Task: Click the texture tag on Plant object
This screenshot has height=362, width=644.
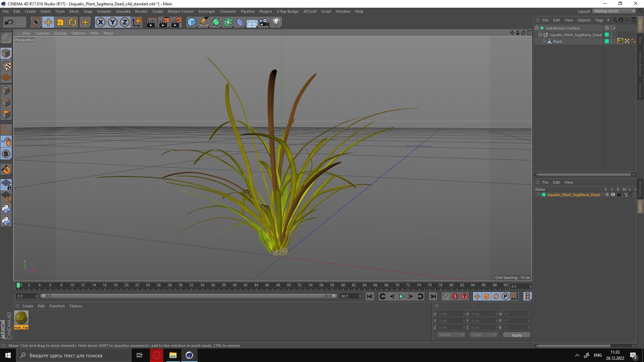Action: point(620,41)
